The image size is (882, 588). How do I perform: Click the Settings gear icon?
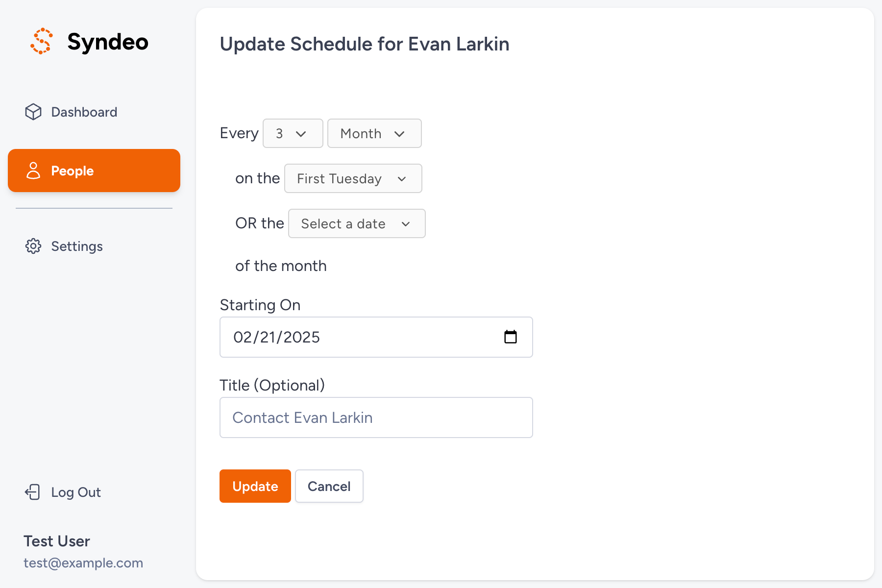(x=33, y=246)
